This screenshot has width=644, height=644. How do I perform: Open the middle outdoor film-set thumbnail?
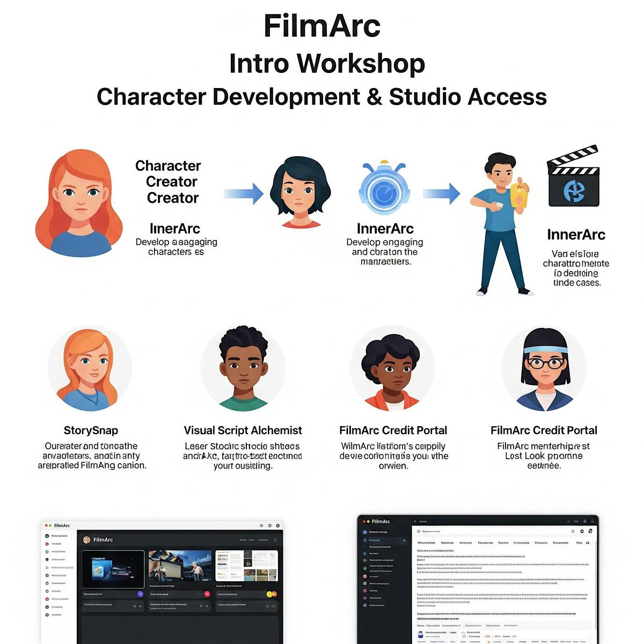pyautogui.click(x=180, y=566)
